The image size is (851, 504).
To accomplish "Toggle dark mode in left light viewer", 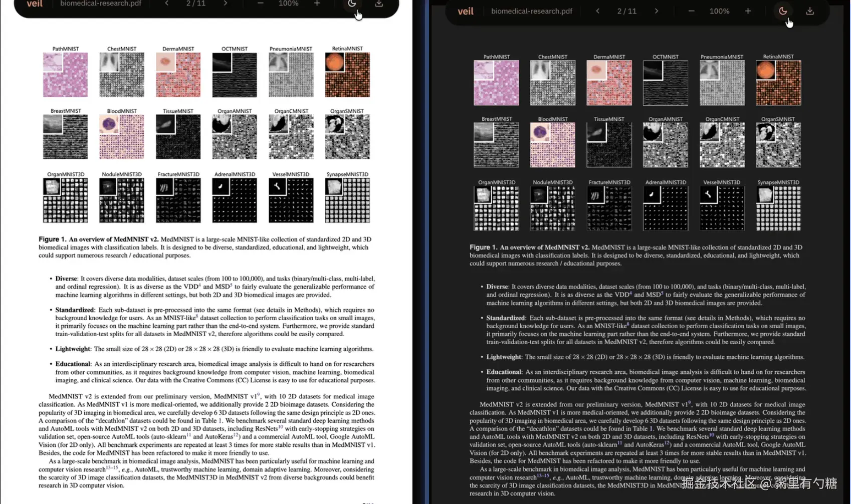I will click(352, 4).
